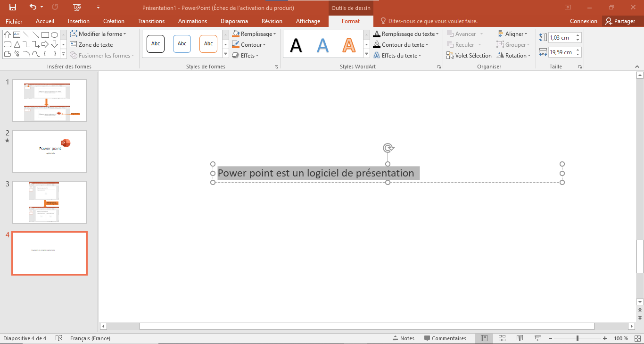Expand Modifier la forme dropdown
This screenshot has width=644, height=344.
pyautogui.click(x=98, y=34)
